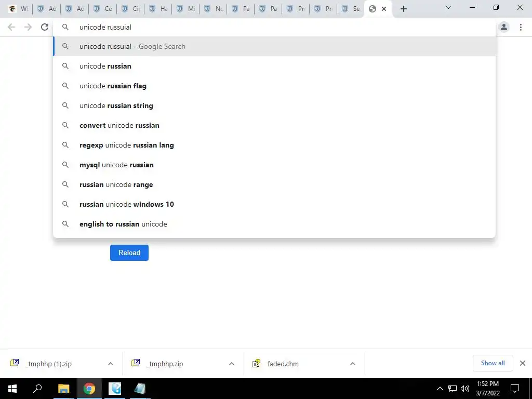Expand options chevron for _tmphhp (1).zip
The image size is (532, 399).
click(111, 364)
